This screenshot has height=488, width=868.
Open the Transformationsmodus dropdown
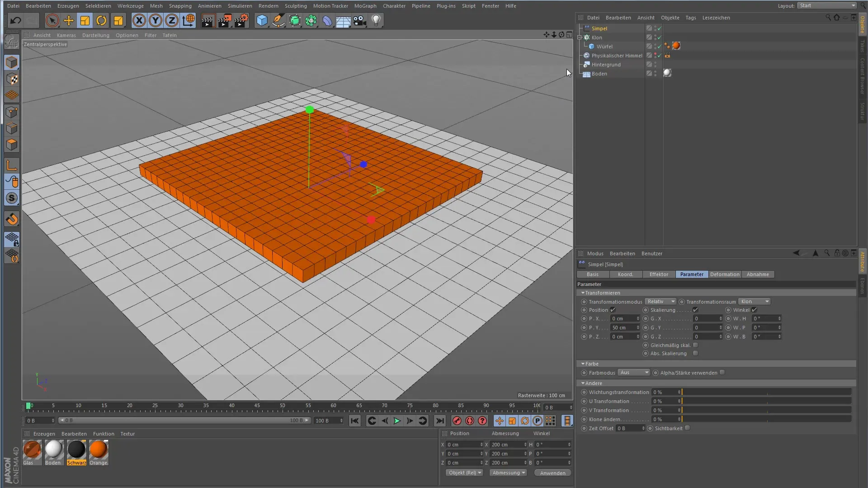660,301
